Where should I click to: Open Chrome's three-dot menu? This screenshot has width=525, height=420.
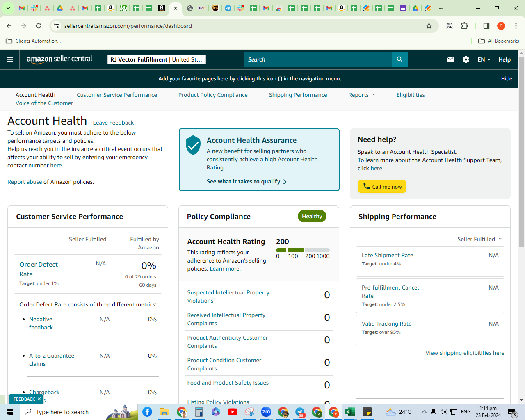pyautogui.click(x=516, y=26)
